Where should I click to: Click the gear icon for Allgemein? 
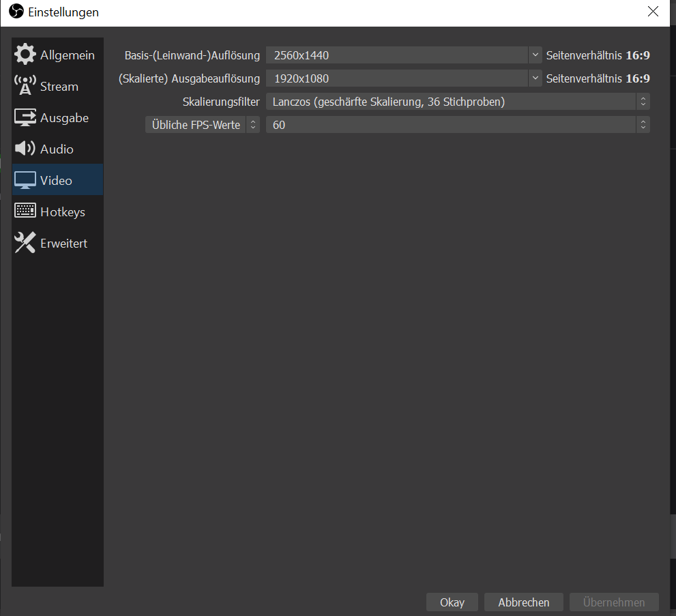coord(25,55)
